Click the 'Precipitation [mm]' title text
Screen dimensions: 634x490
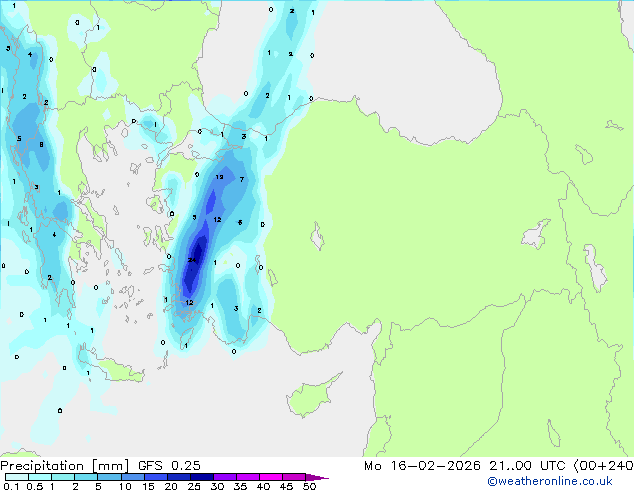65,466
